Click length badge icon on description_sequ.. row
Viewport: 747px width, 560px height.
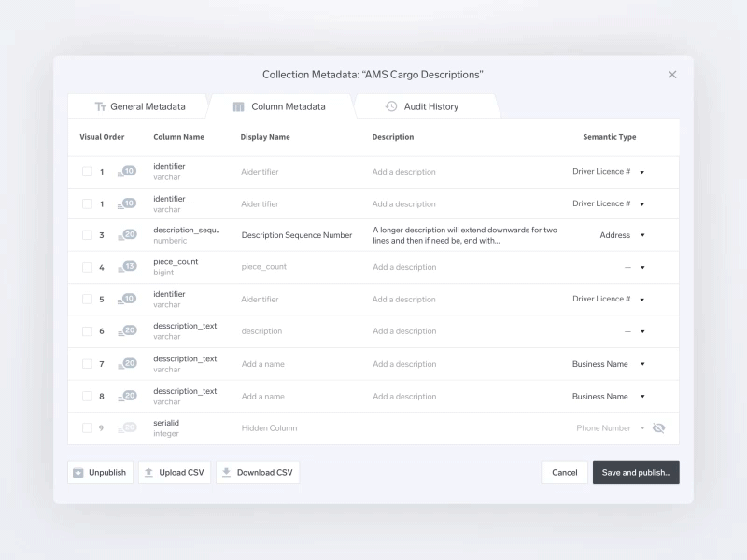[127, 235]
